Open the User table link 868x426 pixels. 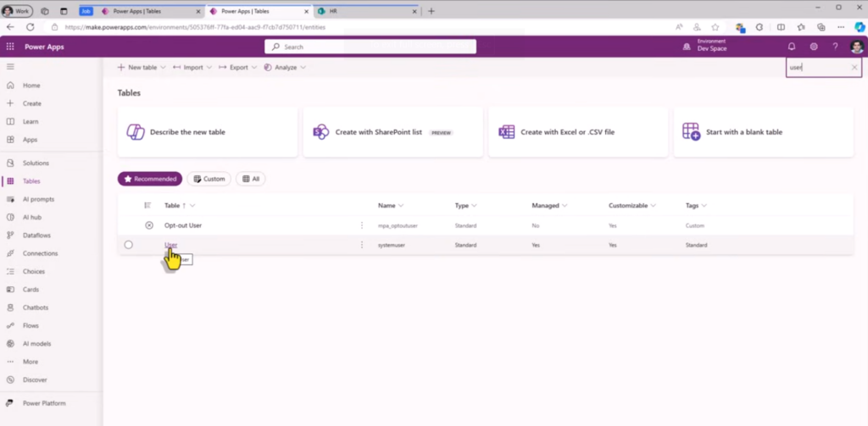[x=170, y=245]
